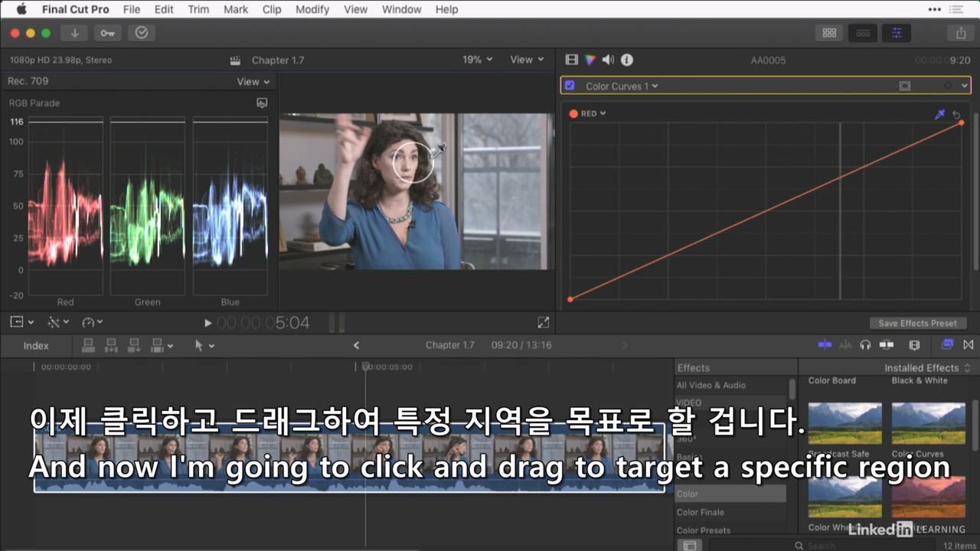
Task: Open the viewer View options dropdown
Action: pyautogui.click(x=527, y=60)
